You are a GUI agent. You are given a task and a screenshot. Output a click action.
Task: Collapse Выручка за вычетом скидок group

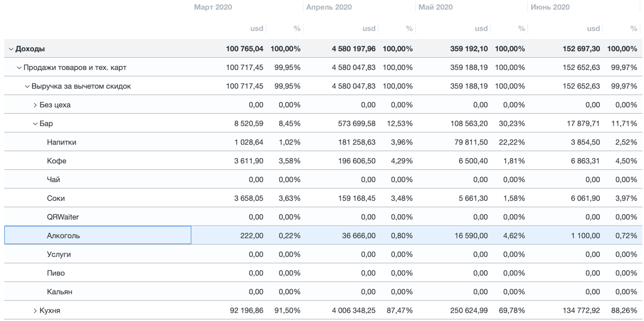tap(27, 87)
